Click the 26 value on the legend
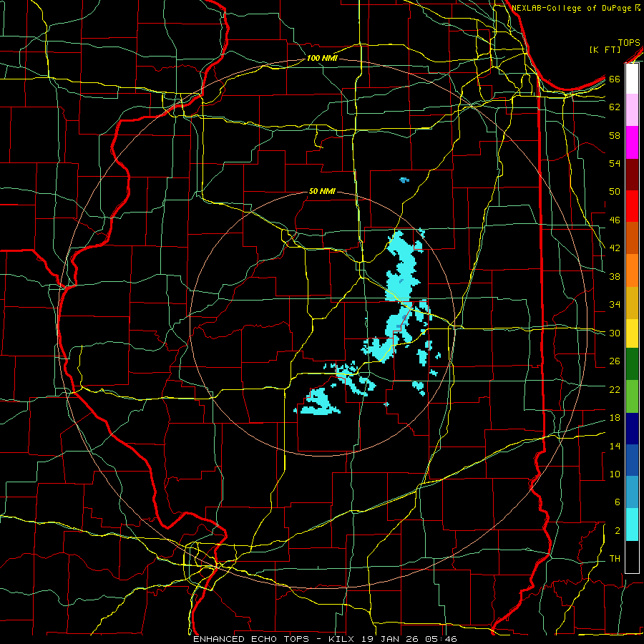Image resolution: width=644 pixels, height=644 pixels. tap(615, 361)
